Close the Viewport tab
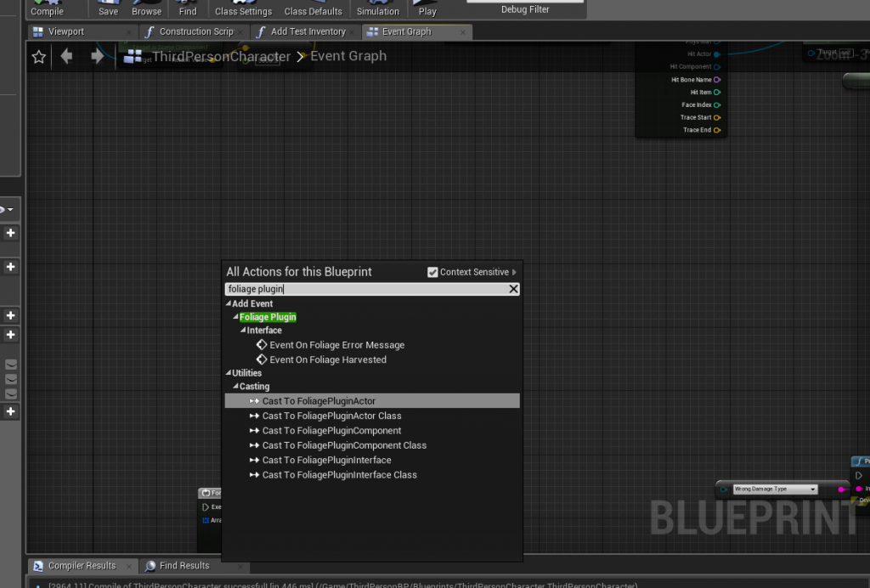 click(x=129, y=32)
